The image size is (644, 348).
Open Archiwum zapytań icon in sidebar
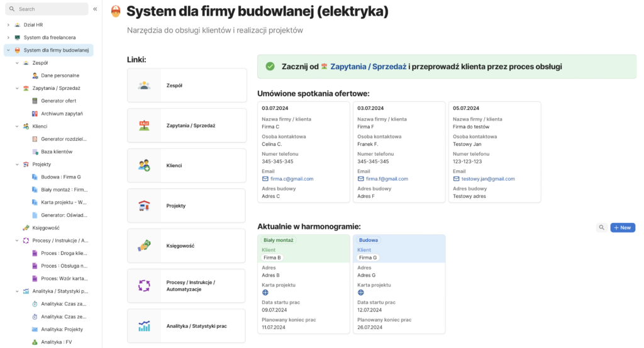[x=35, y=113]
